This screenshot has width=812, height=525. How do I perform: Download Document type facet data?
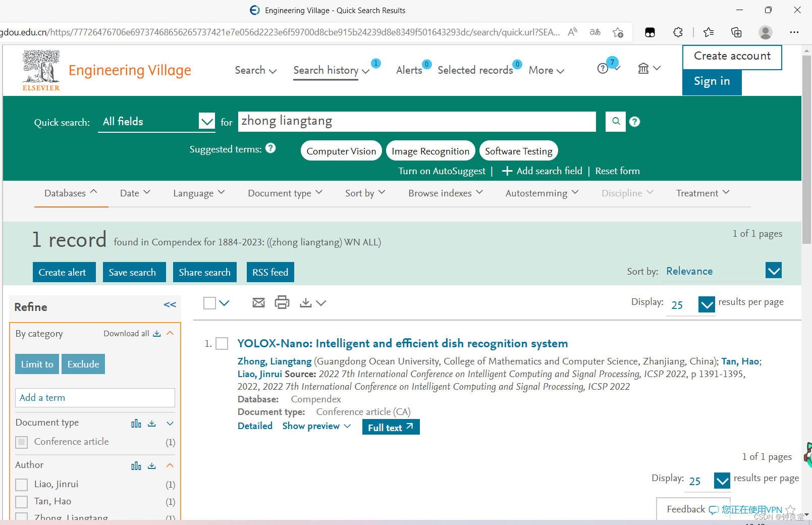tap(152, 423)
